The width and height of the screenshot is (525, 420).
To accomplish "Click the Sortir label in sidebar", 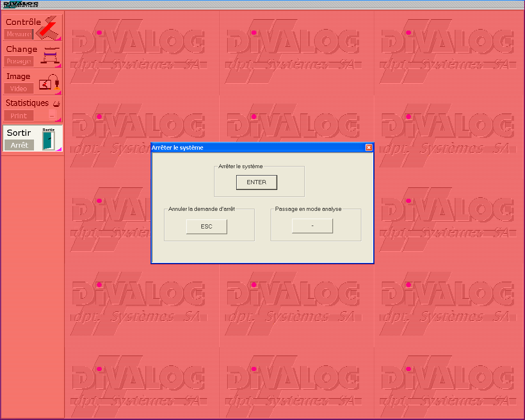I will coord(19,133).
